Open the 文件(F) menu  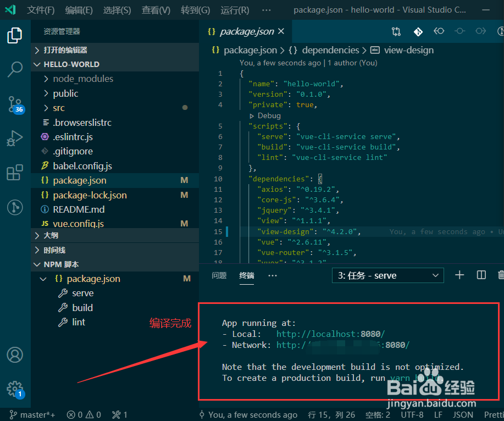point(41,10)
